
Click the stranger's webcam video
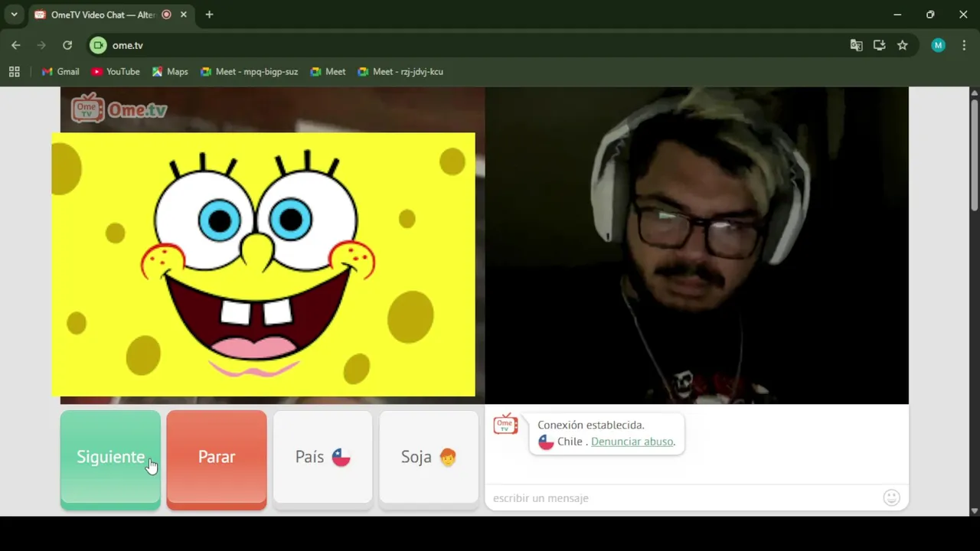pos(697,245)
